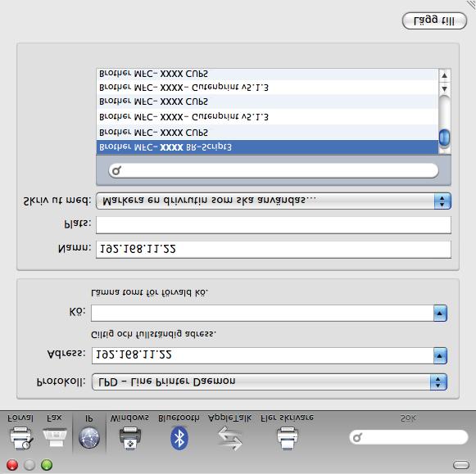
Task: Select Brother MFC-XXXX BR-Script3 driver
Action: 267,147
